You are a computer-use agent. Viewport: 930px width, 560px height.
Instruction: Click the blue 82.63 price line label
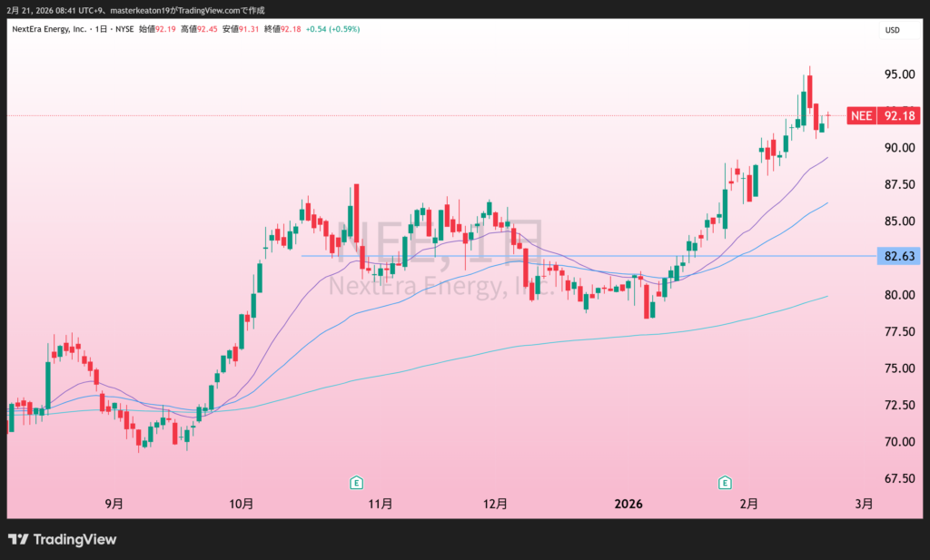point(897,257)
